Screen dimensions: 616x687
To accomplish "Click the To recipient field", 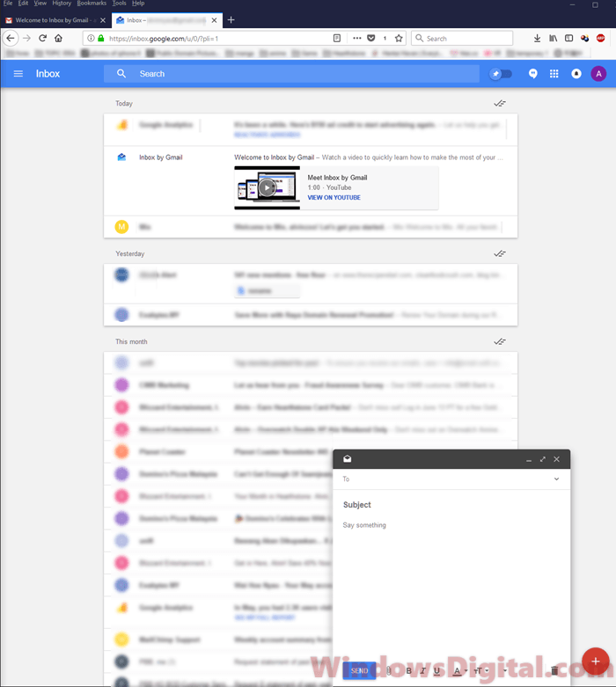I will click(445, 479).
